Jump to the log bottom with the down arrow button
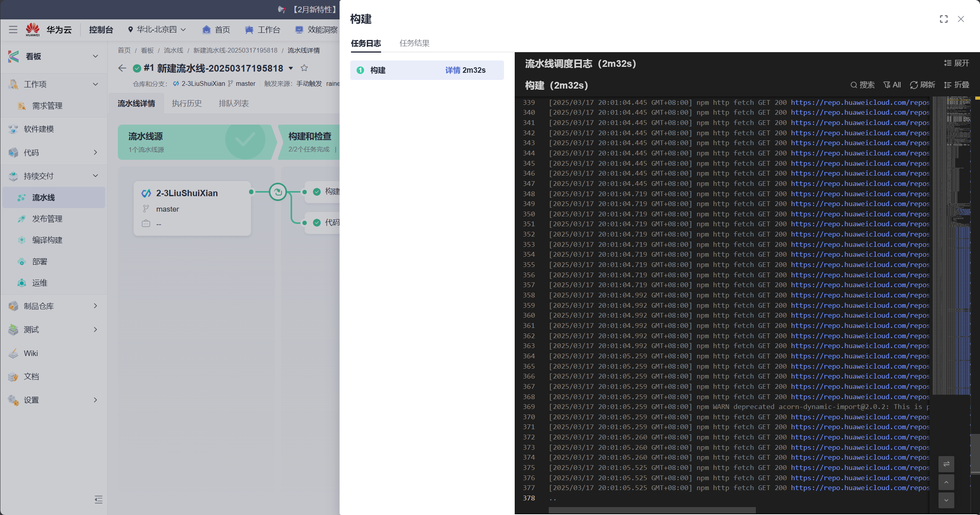 946,500
